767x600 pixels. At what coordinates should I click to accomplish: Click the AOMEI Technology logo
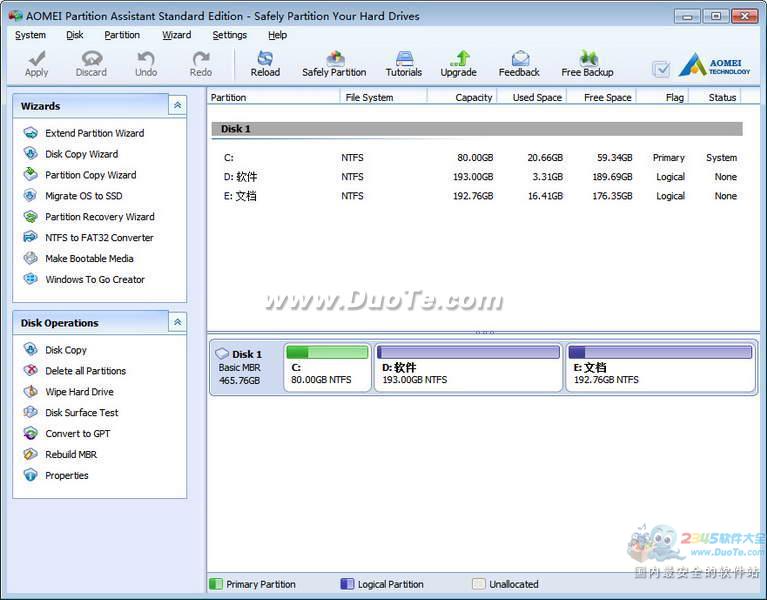714,65
